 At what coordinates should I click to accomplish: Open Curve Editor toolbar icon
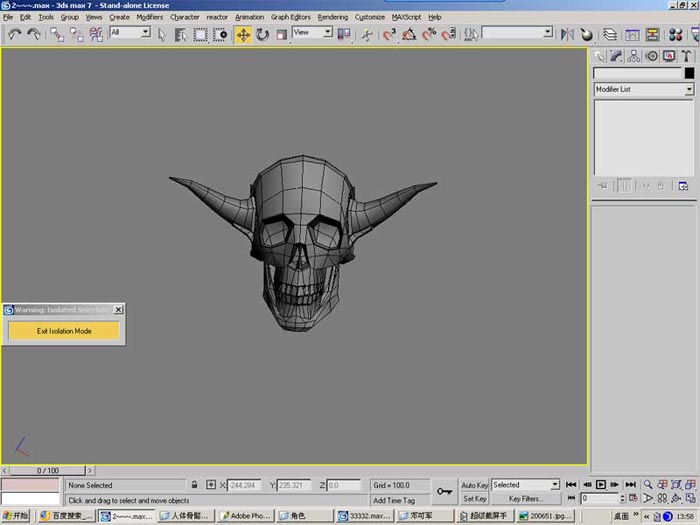click(632, 34)
